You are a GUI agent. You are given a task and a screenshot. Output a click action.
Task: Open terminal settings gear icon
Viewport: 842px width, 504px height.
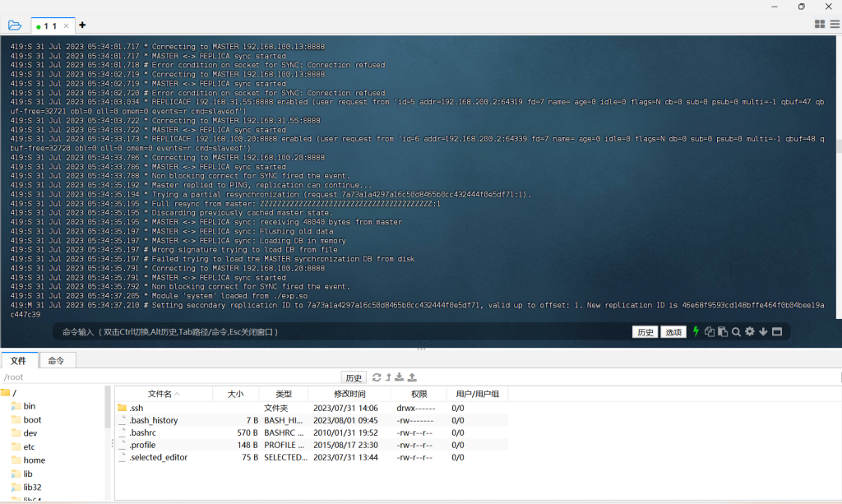(x=749, y=331)
